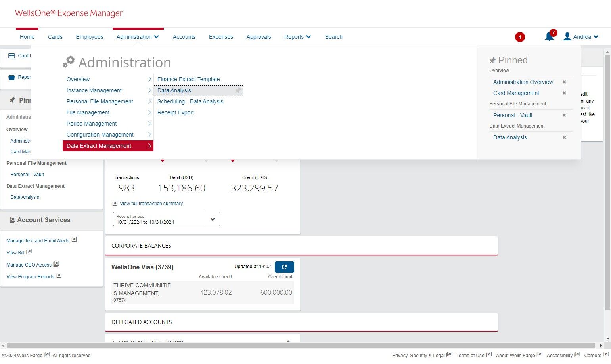Expand the Reports menu in navigation bar
The height and width of the screenshot is (364, 611).
coord(298,37)
